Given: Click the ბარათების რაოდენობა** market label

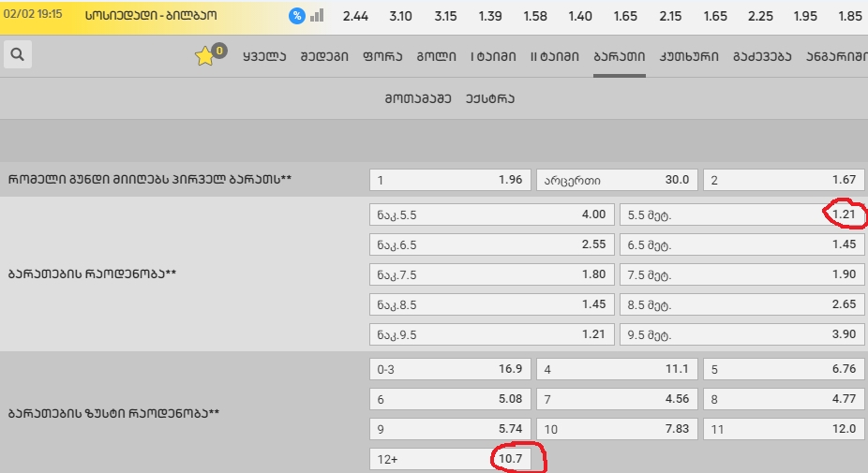Looking at the screenshot, I should tap(92, 273).
